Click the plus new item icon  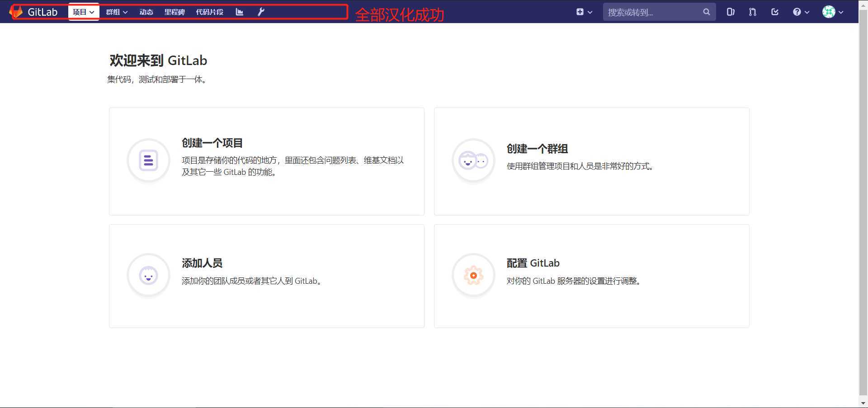(580, 12)
